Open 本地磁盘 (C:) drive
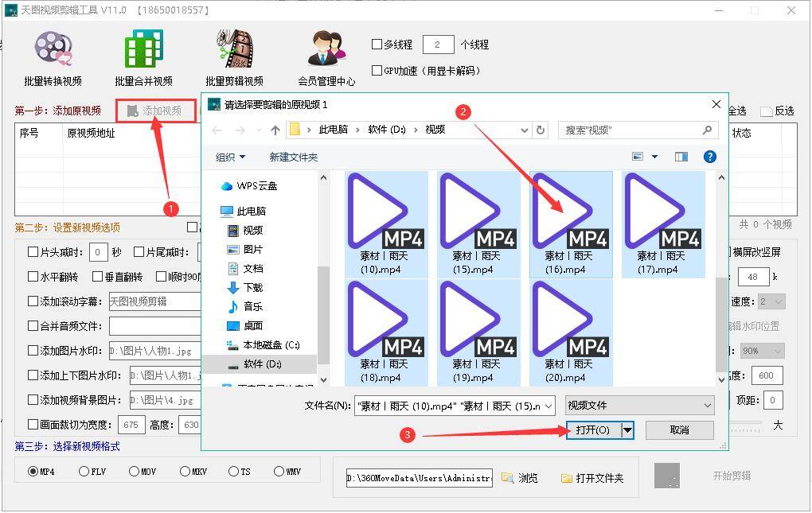 pyautogui.click(x=263, y=345)
